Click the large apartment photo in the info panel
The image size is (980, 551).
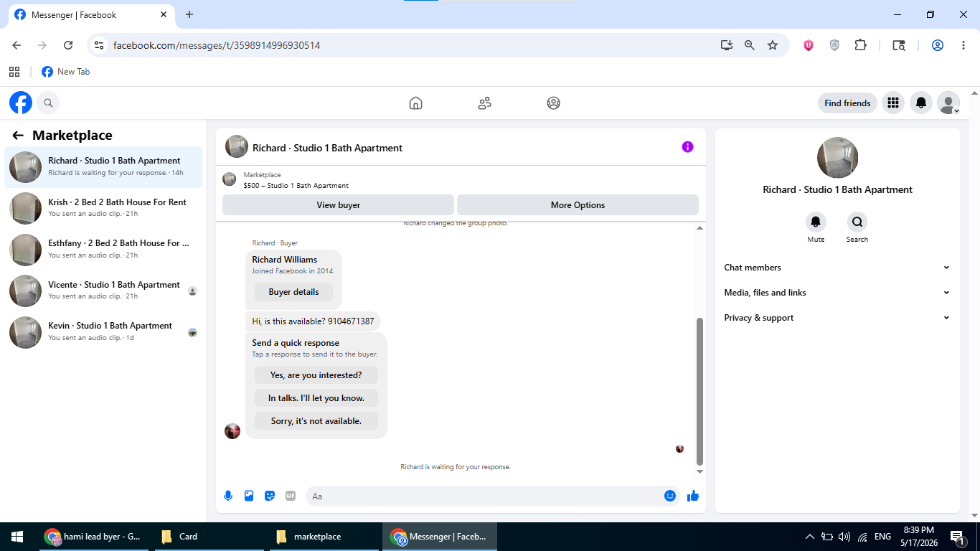tap(837, 158)
